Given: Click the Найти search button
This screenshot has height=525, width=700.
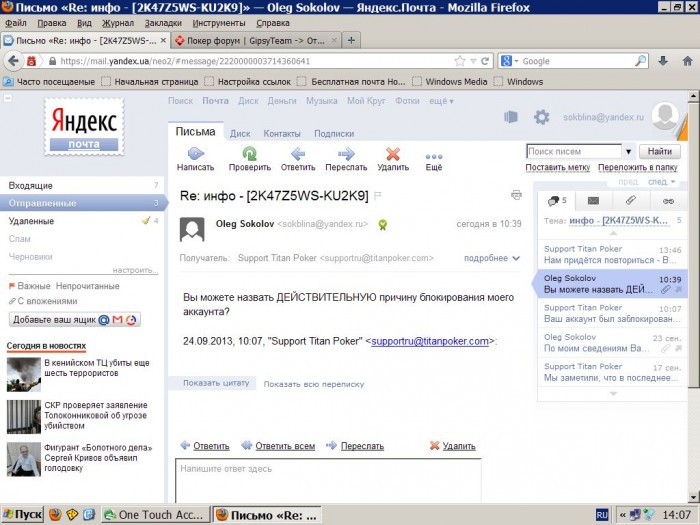Looking at the screenshot, I should click(x=660, y=151).
